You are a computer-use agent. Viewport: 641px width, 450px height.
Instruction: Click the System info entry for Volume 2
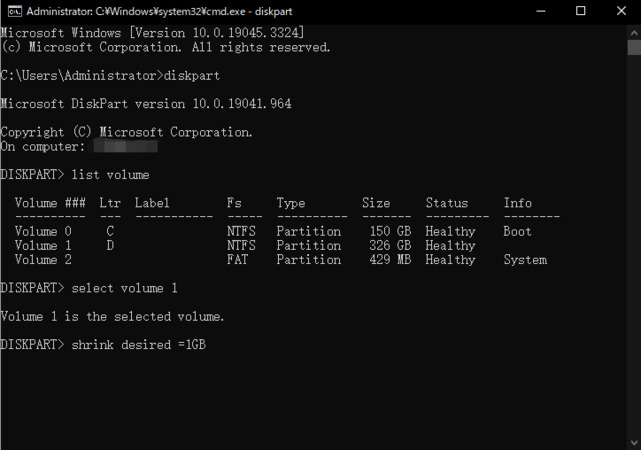[525, 260]
